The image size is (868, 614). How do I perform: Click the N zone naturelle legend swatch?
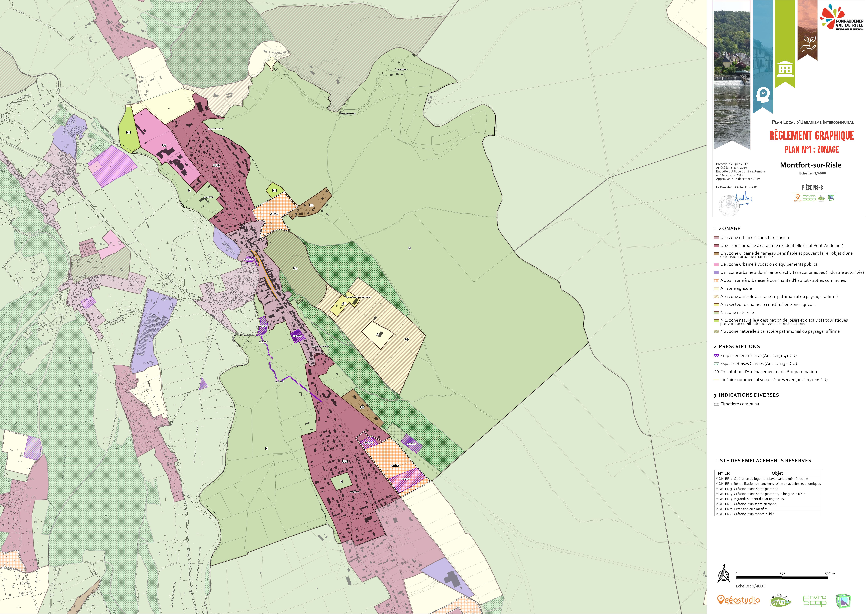coord(716,313)
